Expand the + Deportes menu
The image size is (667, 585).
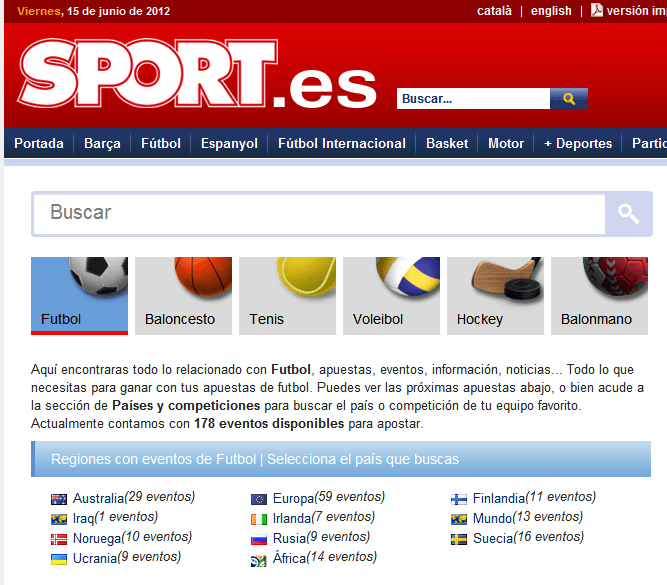pyautogui.click(x=578, y=143)
